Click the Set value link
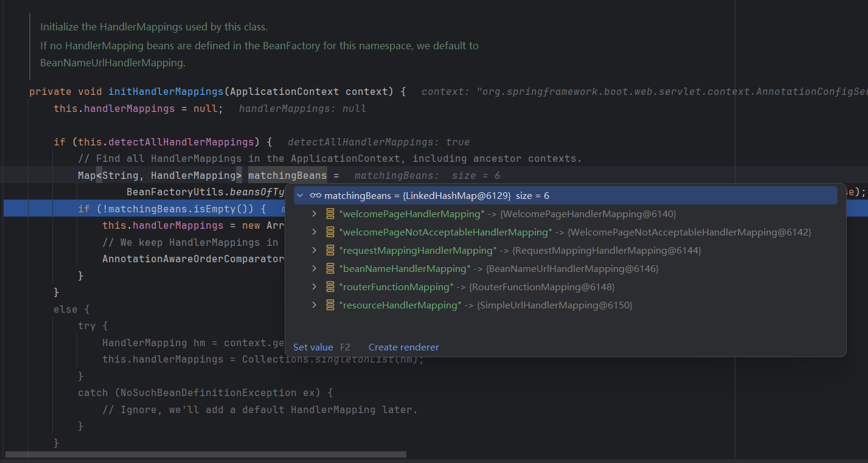 (313, 347)
